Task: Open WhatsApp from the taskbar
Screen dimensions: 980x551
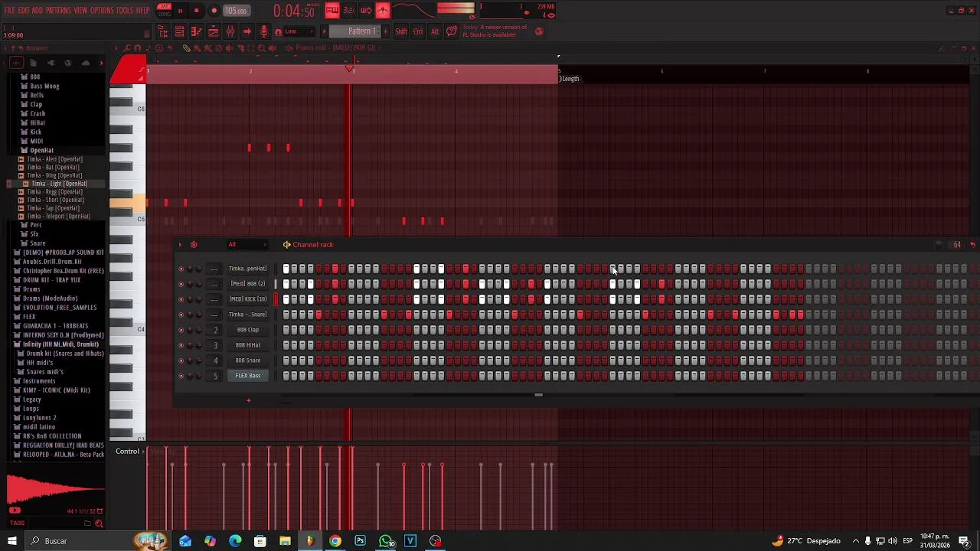Action: 386,541
